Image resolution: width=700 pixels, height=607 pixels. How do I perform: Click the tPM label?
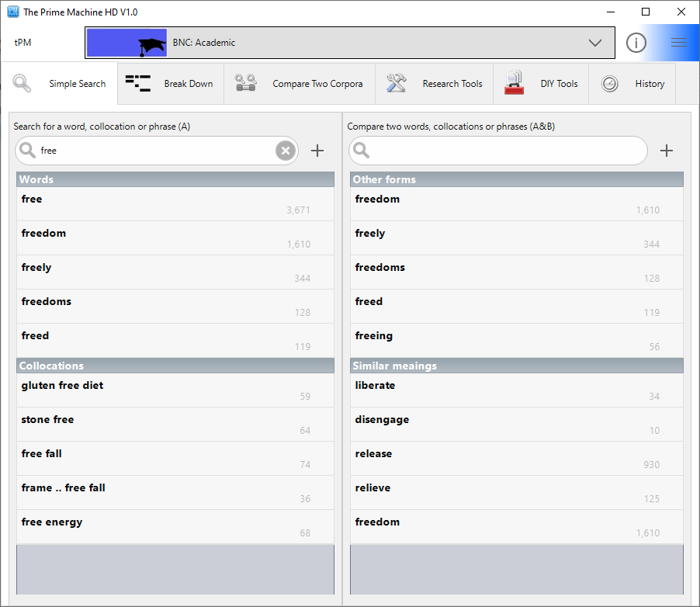pos(23,43)
